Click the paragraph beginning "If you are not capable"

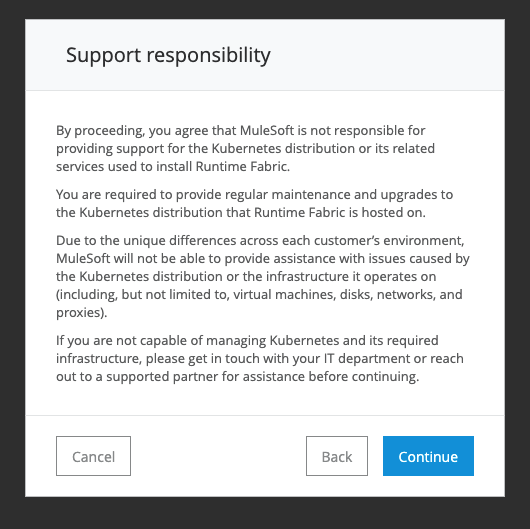coord(260,358)
